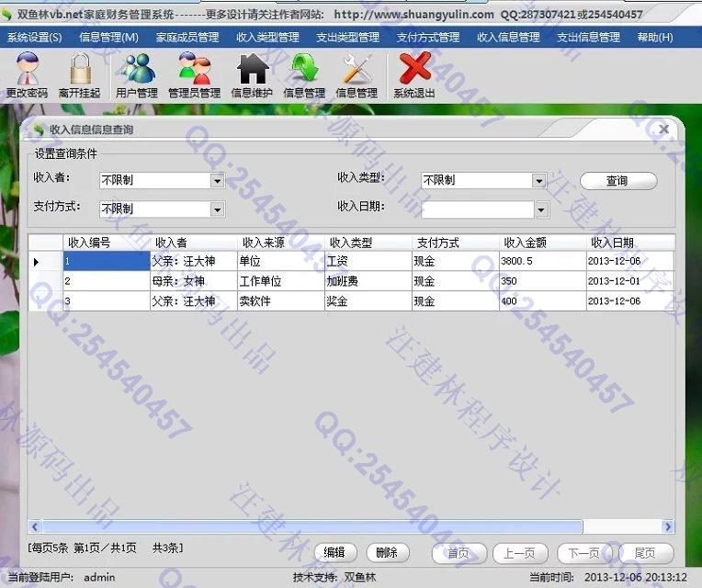The image size is (702, 588).
Task: Click the 母亲：女神 cell
Action: click(x=193, y=281)
